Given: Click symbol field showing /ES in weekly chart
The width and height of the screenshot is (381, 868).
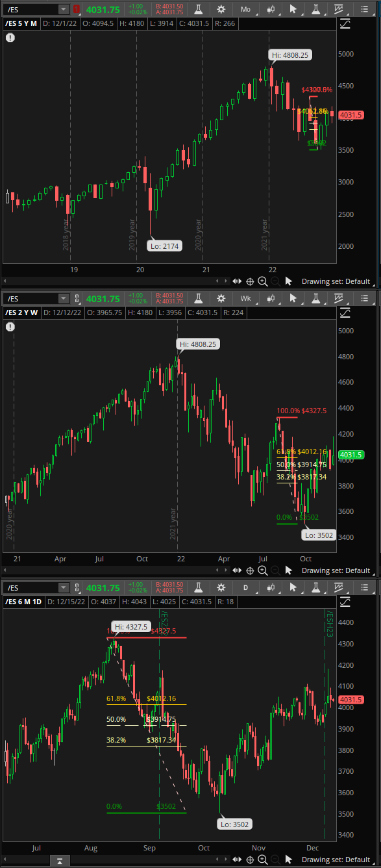Looking at the screenshot, I should (31, 298).
